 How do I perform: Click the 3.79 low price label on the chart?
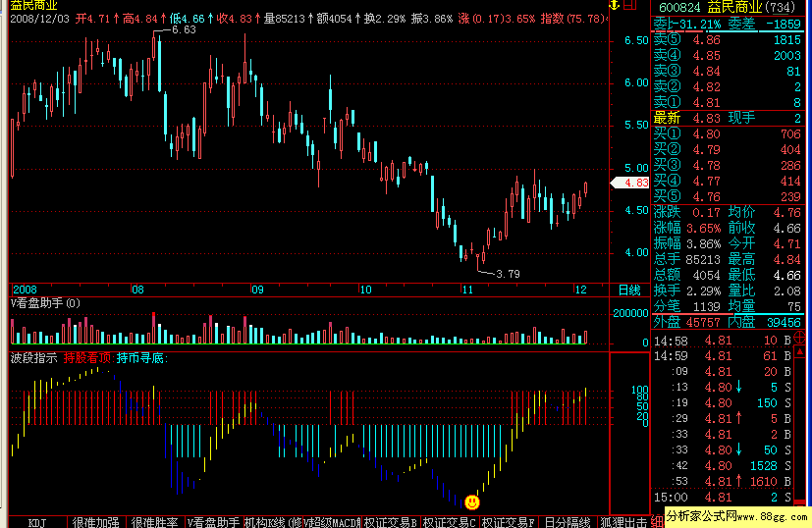click(x=508, y=274)
